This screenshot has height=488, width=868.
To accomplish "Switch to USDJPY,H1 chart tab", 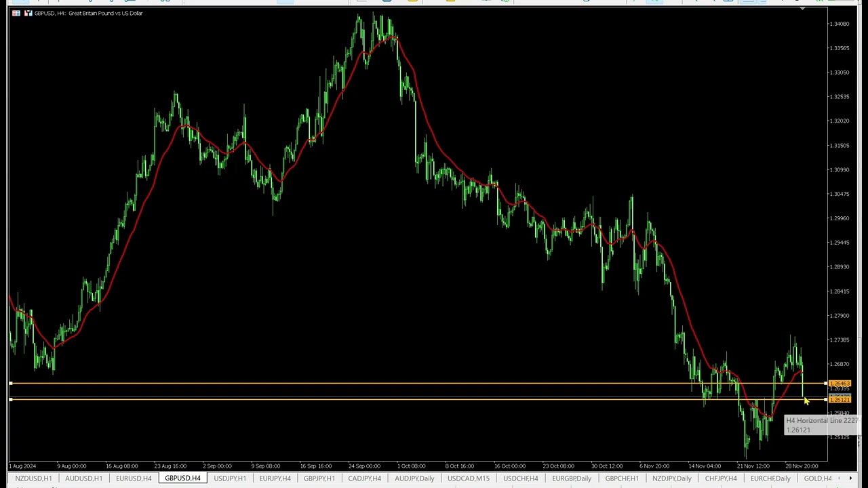I will (230, 479).
